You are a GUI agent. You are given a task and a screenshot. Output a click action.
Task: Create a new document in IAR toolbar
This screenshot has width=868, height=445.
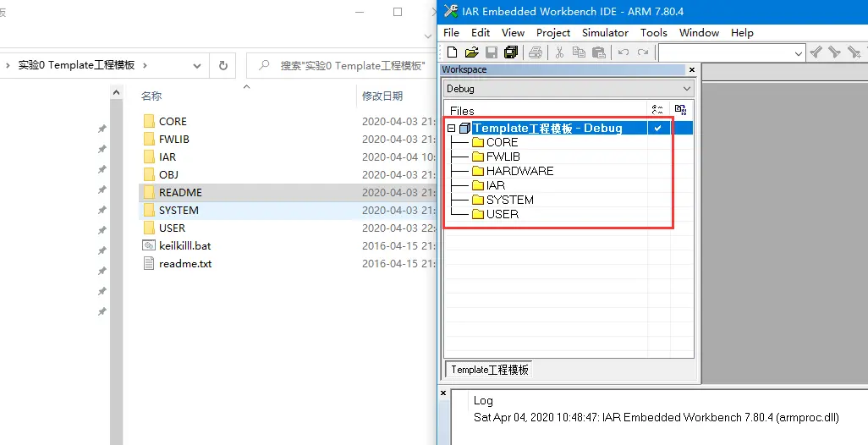[453, 52]
